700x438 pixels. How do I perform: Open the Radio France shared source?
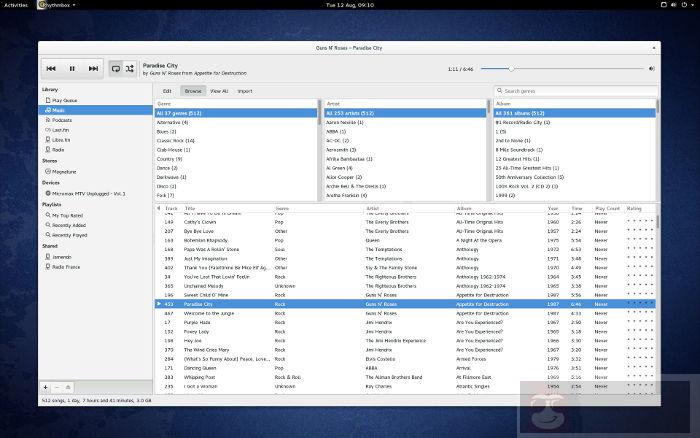(95, 267)
